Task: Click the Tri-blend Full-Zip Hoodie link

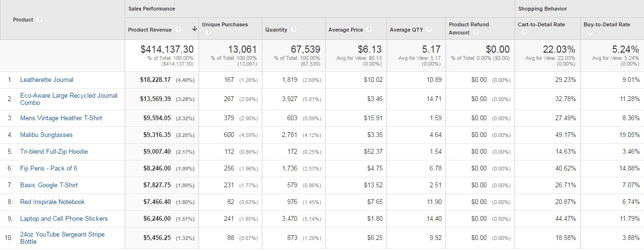Action: pos(54,152)
